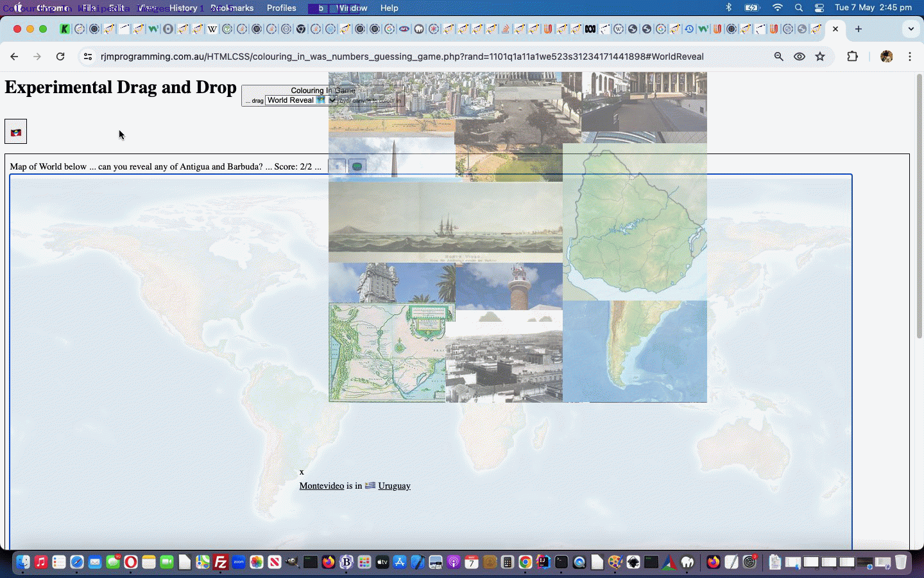This screenshot has width=924, height=578.
Task: Open macOS Control Centre toggles icon
Action: 819,8
